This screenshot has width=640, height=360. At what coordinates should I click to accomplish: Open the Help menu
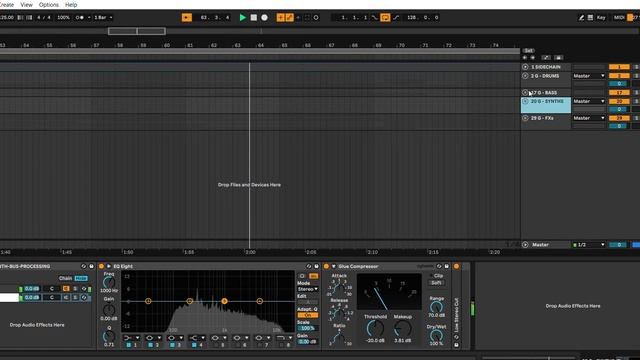click(x=71, y=5)
